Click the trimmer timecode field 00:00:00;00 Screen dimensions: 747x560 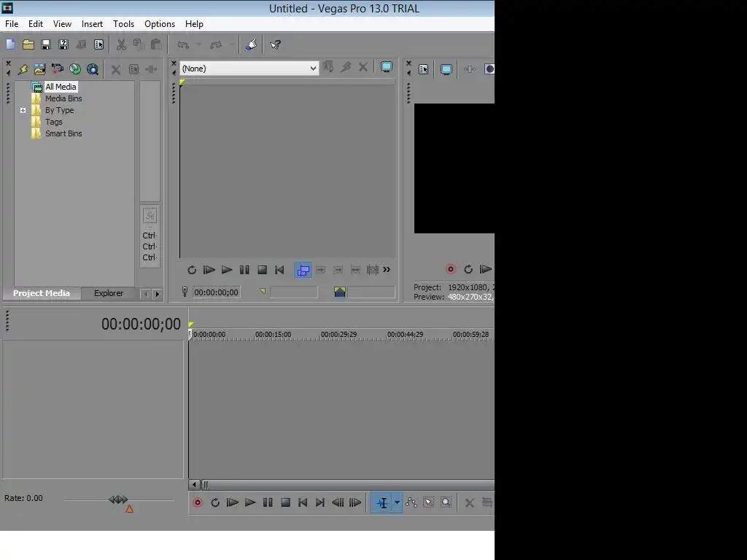(216, 292)
